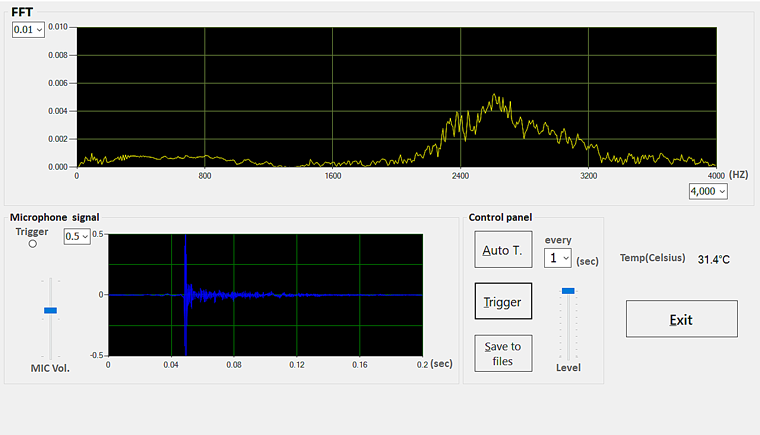Click the Temp(Celsius) label
Image resolution: width=760 pixels, height=435 pixels.
(652, 258)
